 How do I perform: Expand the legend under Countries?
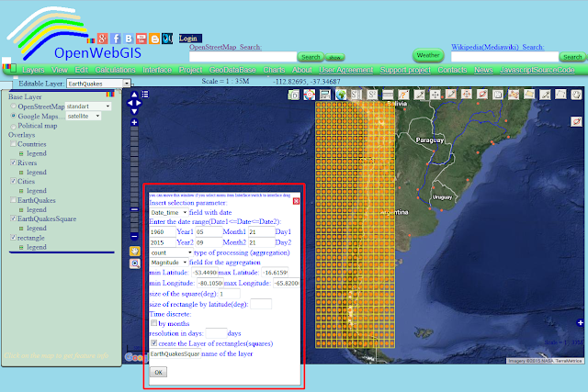click(x=21, y=153)
